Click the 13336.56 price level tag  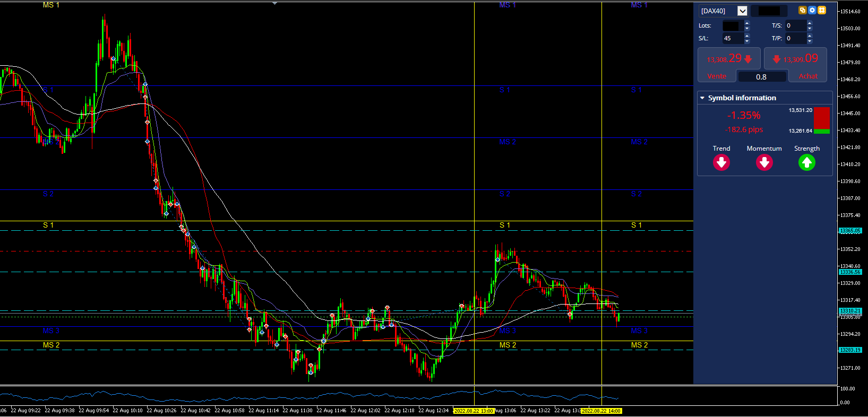(850, 272)
